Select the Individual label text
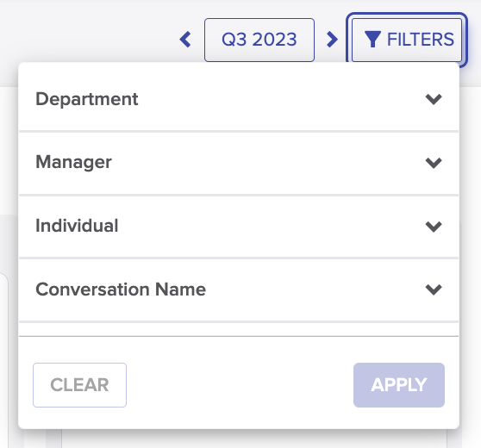This screenshot has width=481, height=448. [77, 226]
